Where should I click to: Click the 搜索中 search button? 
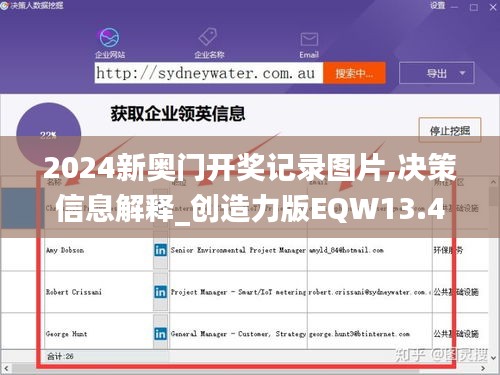pyautogui.click(x=354, y=73)
